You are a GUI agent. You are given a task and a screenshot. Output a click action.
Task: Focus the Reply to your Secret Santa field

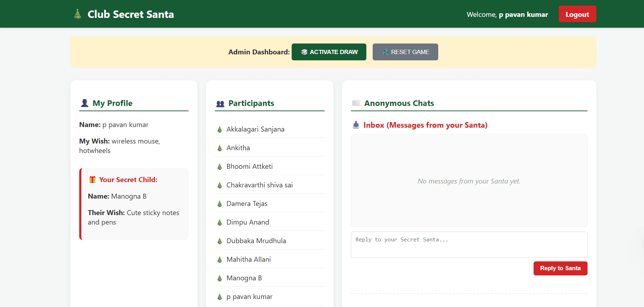coord(469,245)
